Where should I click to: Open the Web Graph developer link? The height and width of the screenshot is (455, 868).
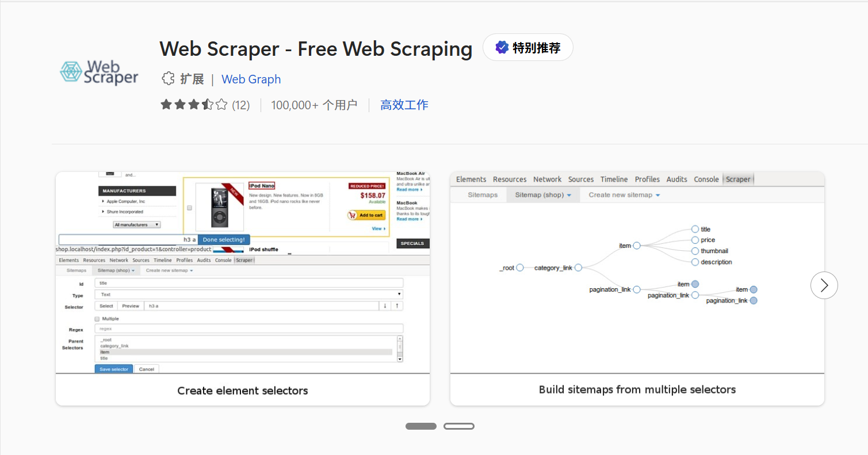251,79
